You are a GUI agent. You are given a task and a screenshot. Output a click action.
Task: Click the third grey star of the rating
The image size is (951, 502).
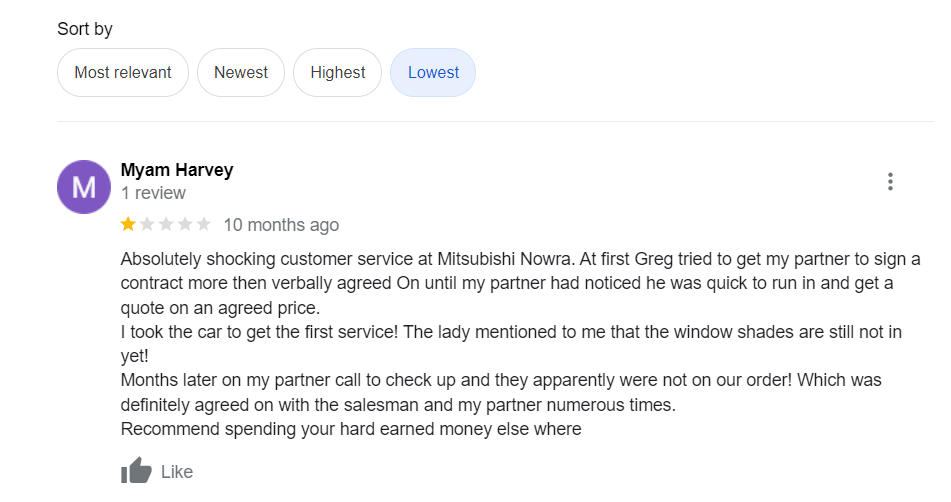pyautogui.click(x=166, y=224)
